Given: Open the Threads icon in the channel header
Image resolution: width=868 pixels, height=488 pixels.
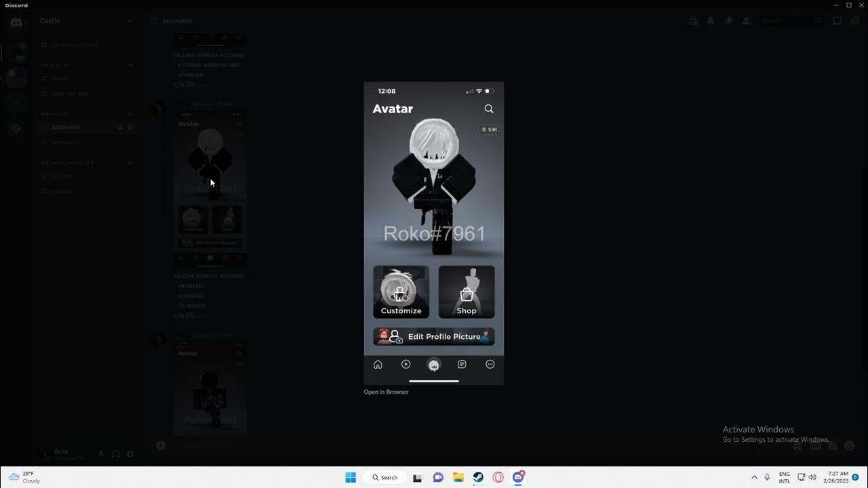Looking at the screenshot, I should [693, 21].
